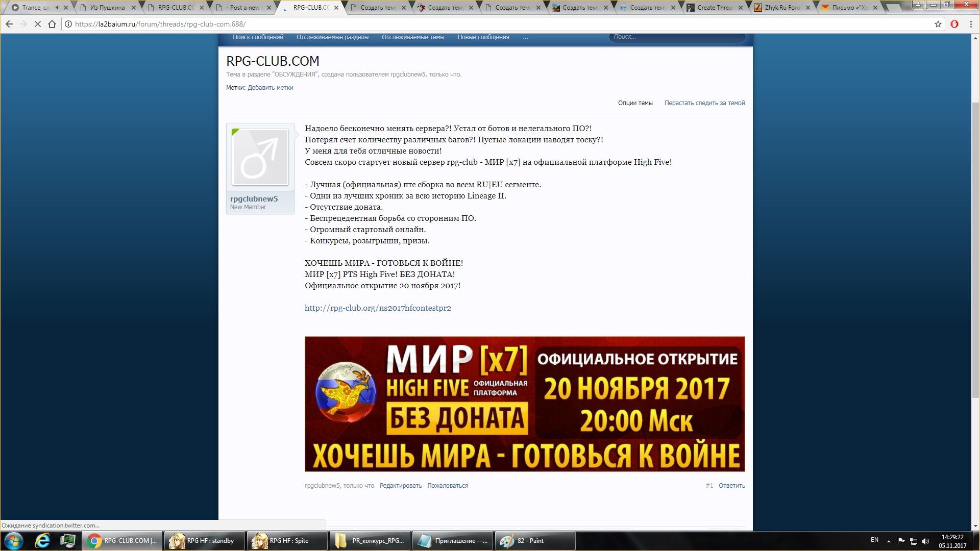The image size is (980, 551).
Task: Open rpg-club.org/ns2017hfcontestpr2 link
Action: (378, 308)
